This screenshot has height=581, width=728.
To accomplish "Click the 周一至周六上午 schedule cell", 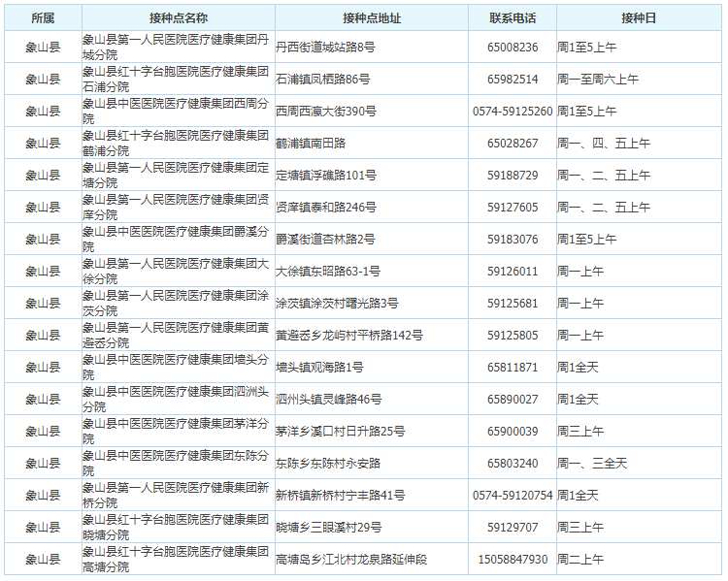I will 598,80.
